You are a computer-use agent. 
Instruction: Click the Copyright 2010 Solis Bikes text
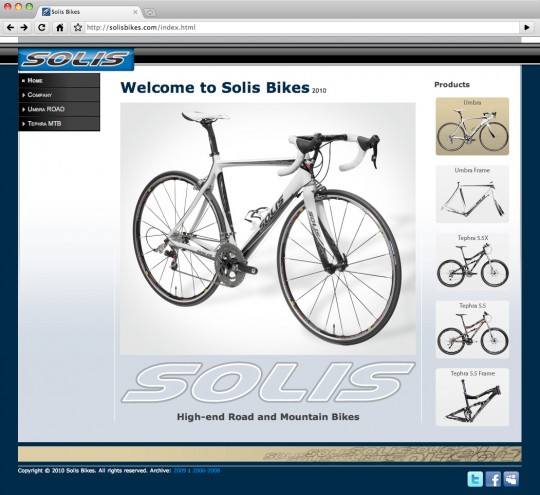coord(57,471)
